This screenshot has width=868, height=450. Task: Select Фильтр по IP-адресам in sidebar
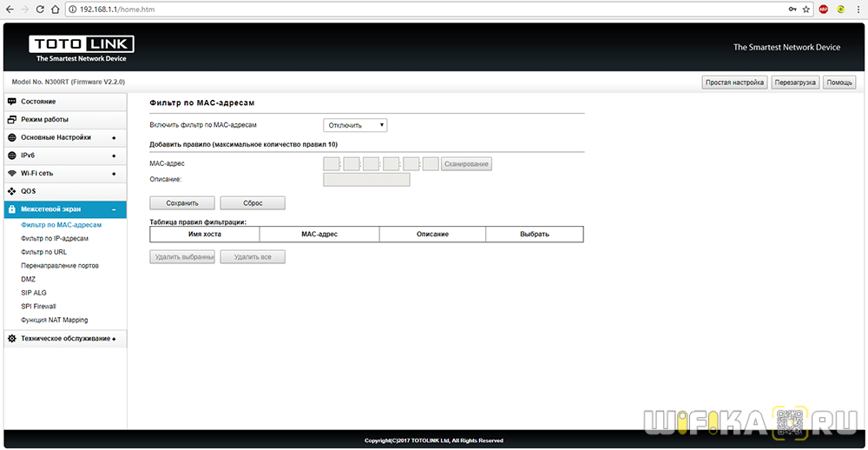coord(55,238)
